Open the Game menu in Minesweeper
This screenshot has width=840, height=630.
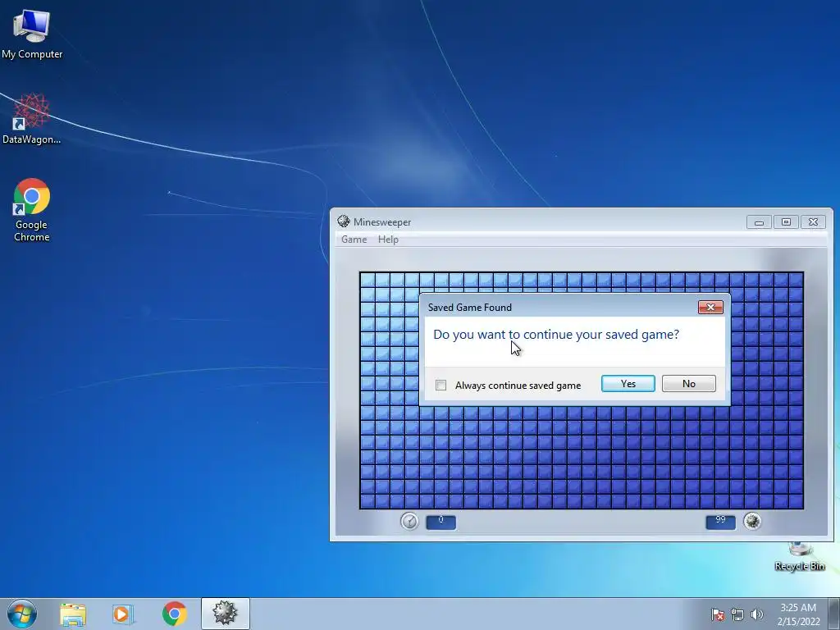click(354, 240)
